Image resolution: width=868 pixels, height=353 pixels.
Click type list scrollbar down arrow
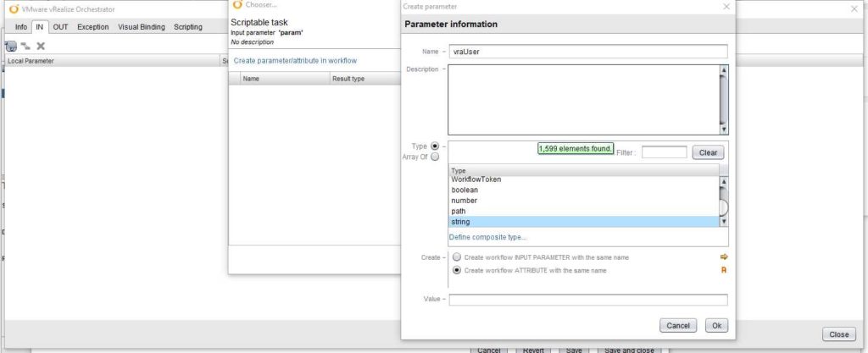(x=724, y=222)
